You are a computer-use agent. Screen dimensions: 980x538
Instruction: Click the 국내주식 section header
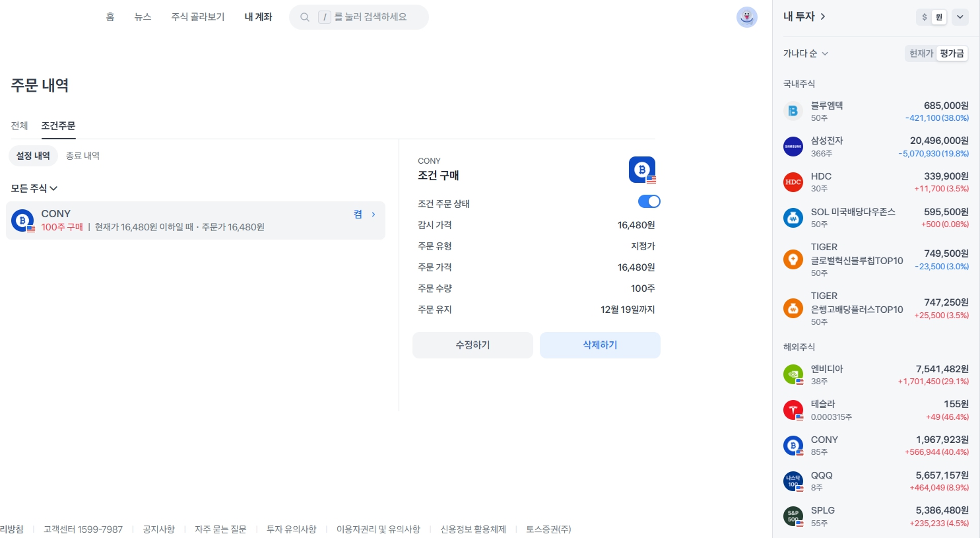pyautogui.click(x=799, y=84)
